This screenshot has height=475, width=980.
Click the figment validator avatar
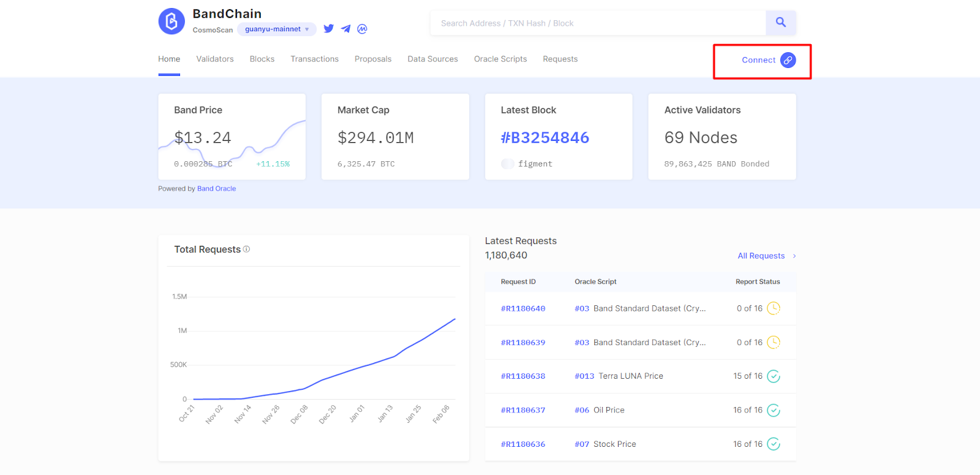[x=507, y=164]
